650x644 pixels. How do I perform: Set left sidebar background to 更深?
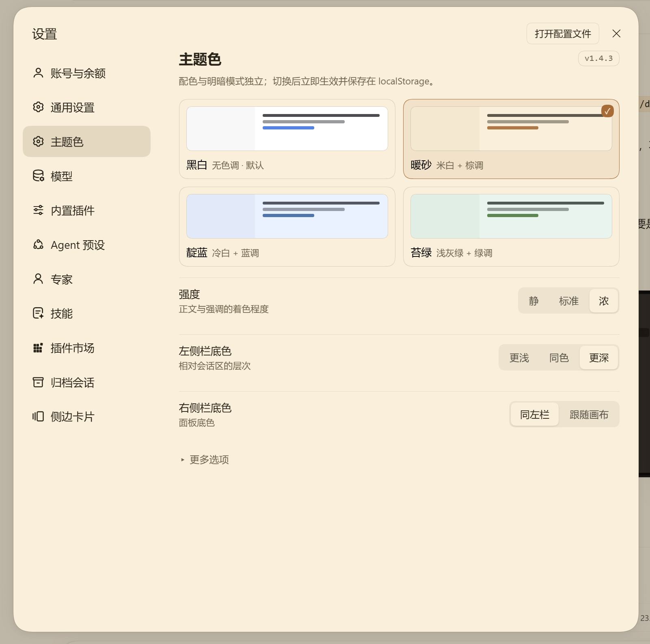599,358
